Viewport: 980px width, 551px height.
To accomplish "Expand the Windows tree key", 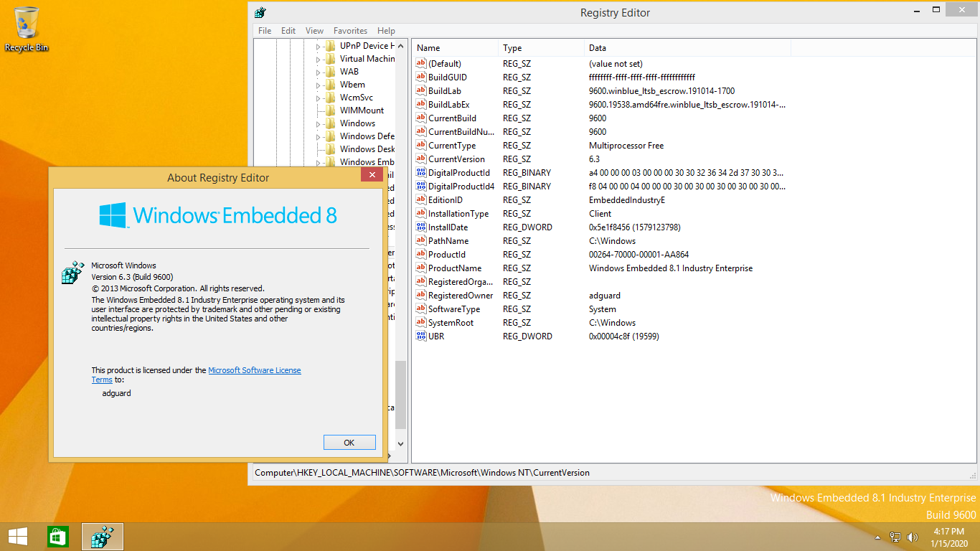I will 319,123.
